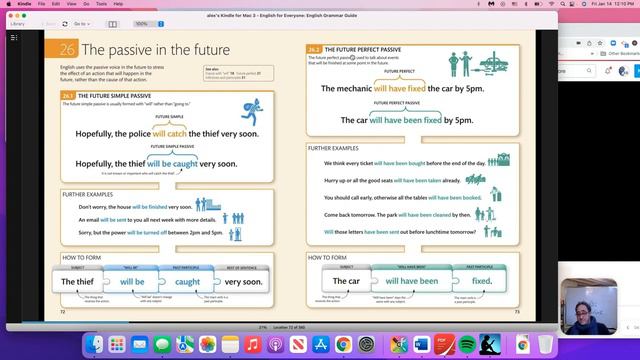Screen dimensions: 640x360
Task: Click the date and time in menu bar
Action: [613, 4]
